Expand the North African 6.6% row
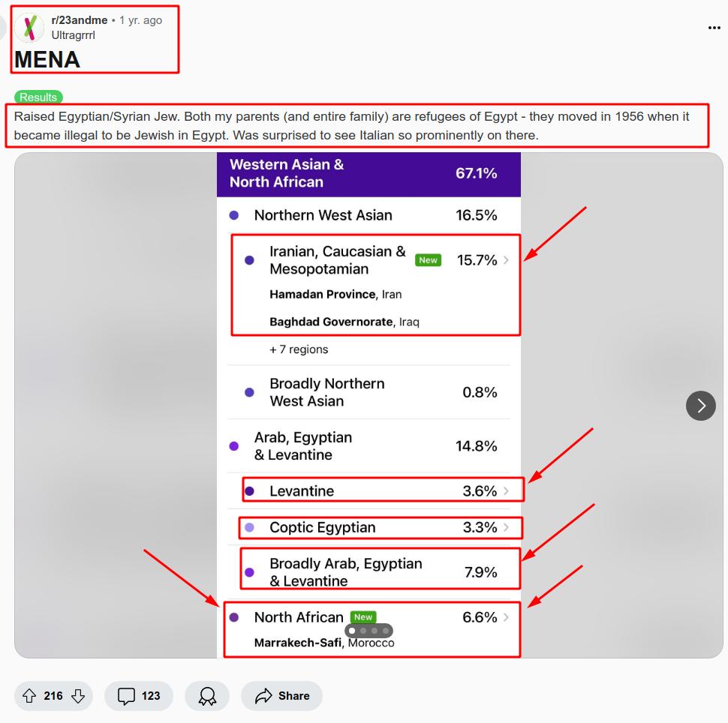This screenshot has width=728, height=723. [506, 617]
